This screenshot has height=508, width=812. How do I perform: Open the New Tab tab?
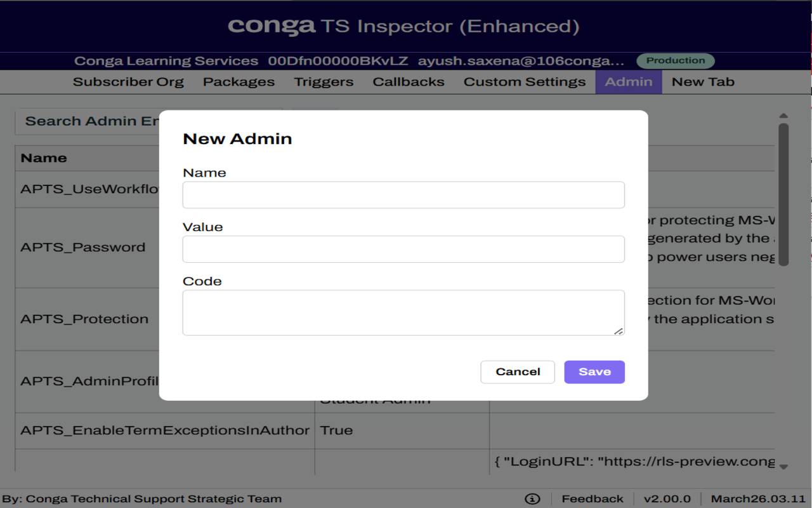tap(703, 82)
